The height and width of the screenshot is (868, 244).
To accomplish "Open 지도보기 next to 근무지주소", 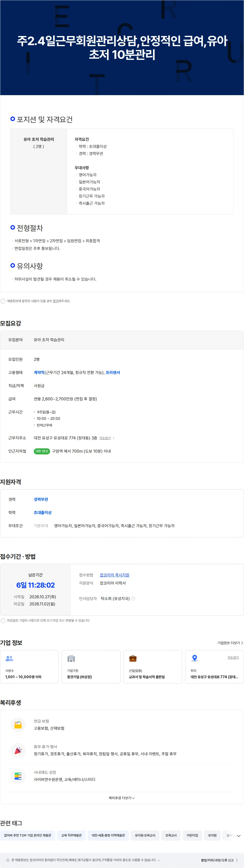I will [x=105, y=438].
